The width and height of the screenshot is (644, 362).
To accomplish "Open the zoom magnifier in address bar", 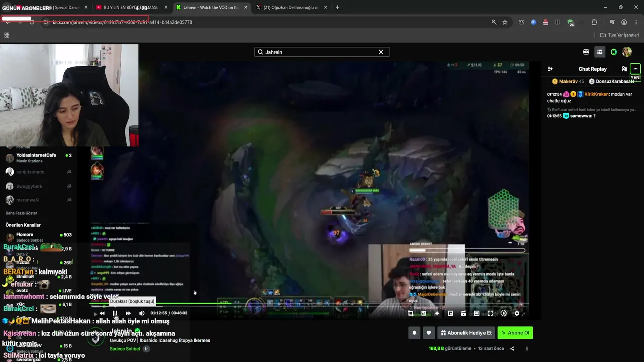I will (494, 22).
